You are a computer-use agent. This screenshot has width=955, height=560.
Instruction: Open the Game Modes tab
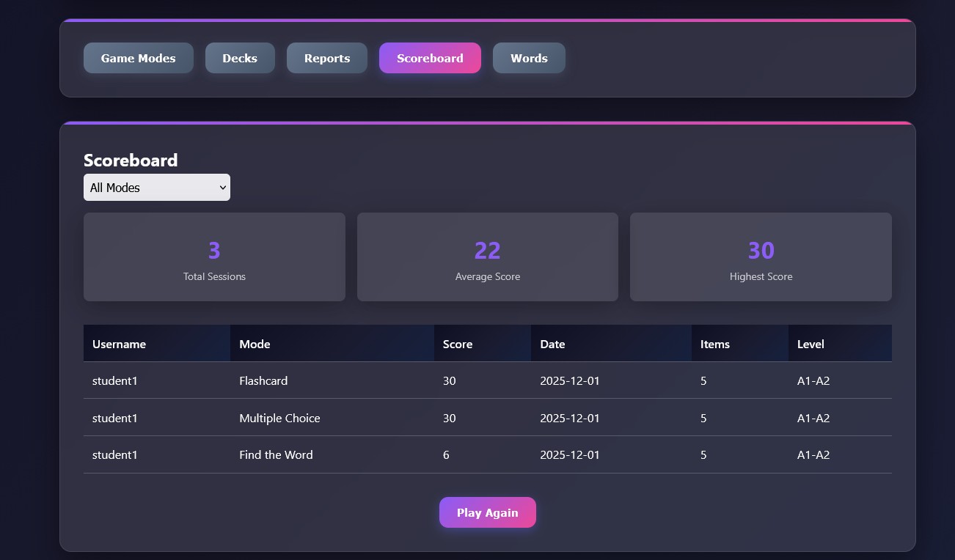[138, 58]
